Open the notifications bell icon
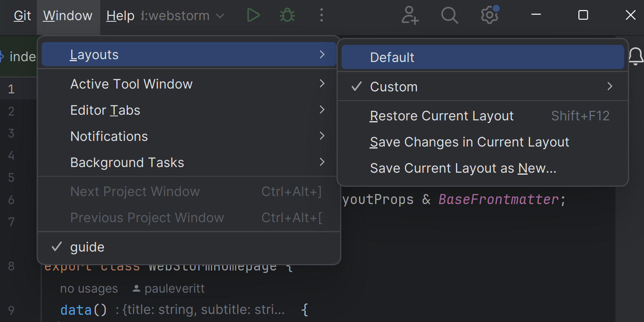This screenshot has width=644, height=322. [636, 56]
